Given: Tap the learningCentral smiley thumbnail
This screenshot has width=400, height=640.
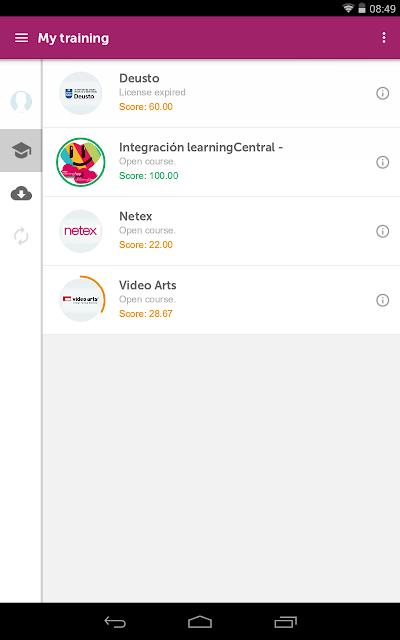Looking at the screenshot, I should coord(81,162).
